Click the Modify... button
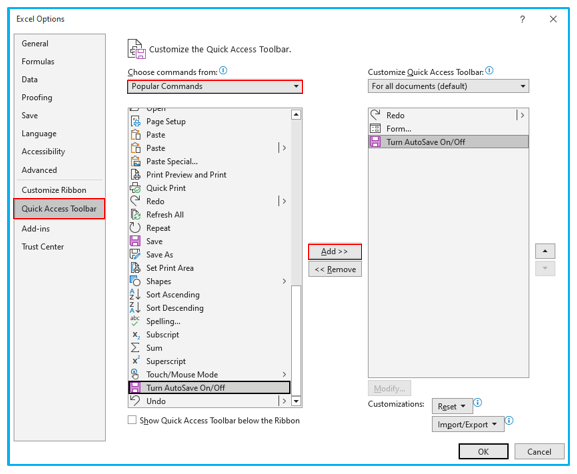 pyautogui.click(x=389, y=389)
